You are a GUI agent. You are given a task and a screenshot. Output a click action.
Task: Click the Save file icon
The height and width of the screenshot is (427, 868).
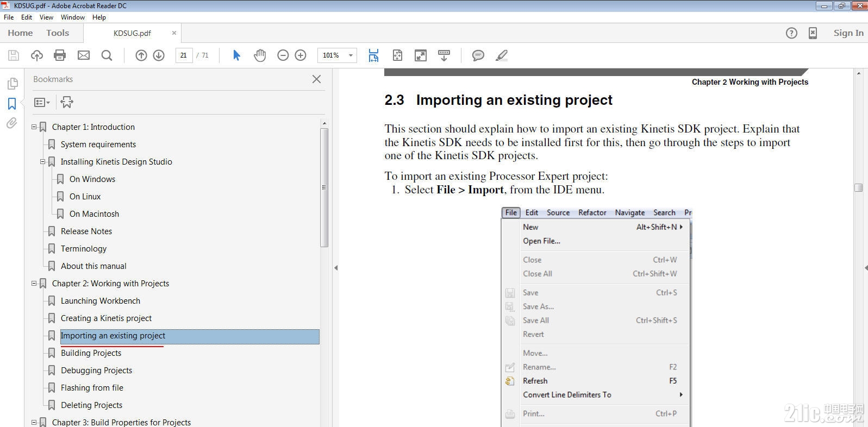[x=14, y=55]
